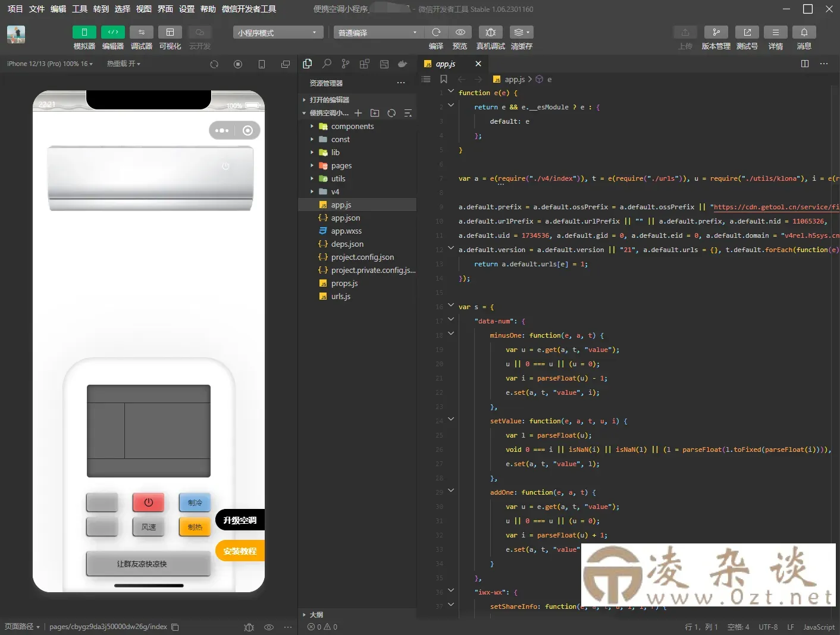Toggle the status bar eye icon
The height and width of the screenshot is (635, 840).
[x=269, y=627]
